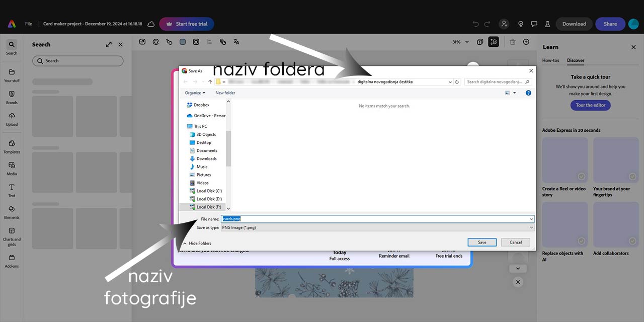The height and width of the screenshot is (322, 644).
Task: Open the Save as type dropdown
Action: click(x=377, y=227)
